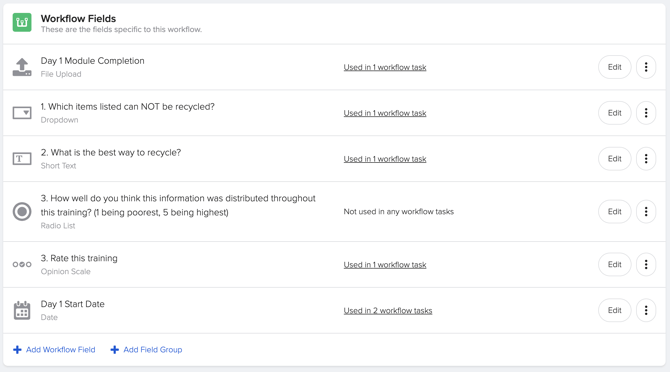Click the green Workflow Fields header icon

coord(22,22)
